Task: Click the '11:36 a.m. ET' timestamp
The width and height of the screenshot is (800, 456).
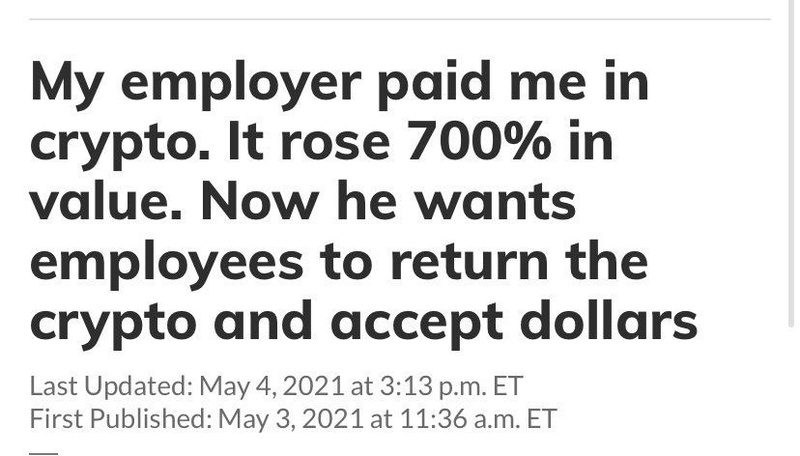Action: tap(477, 418)
